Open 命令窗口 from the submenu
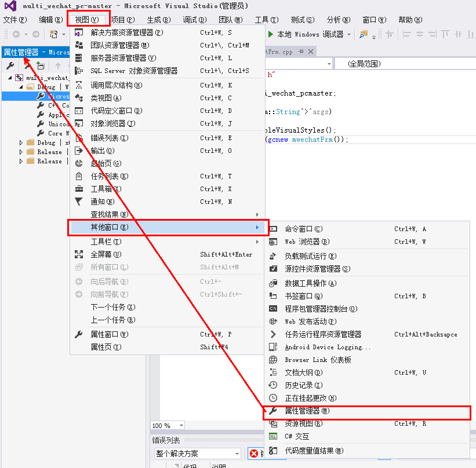 tap(304, 229)
